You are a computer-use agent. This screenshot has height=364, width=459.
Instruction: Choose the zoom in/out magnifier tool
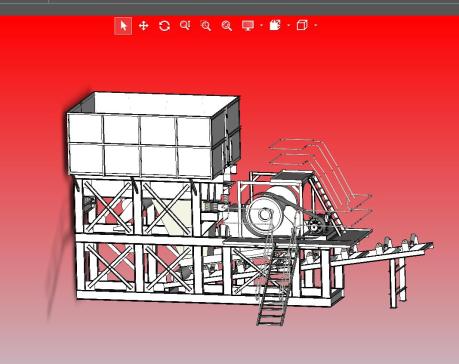pyautogui.click(x=185, y=26)
